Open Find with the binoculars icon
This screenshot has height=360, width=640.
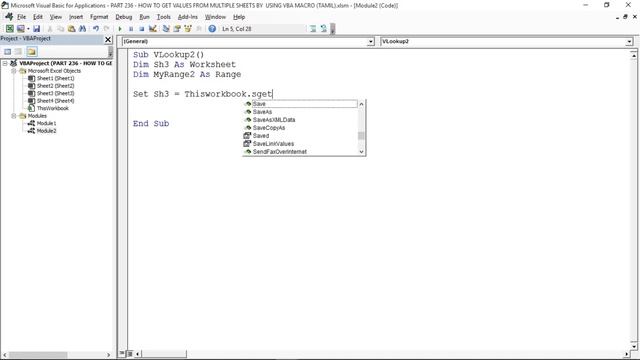coord(82,29)
